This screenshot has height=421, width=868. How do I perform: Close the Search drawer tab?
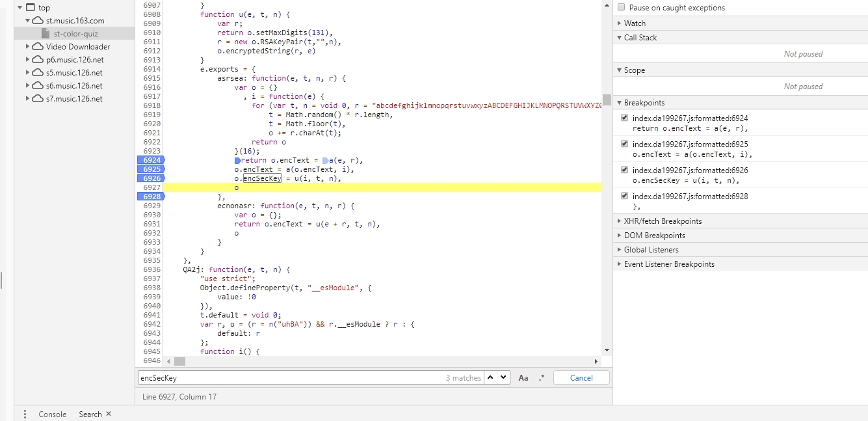coord(109,414)
